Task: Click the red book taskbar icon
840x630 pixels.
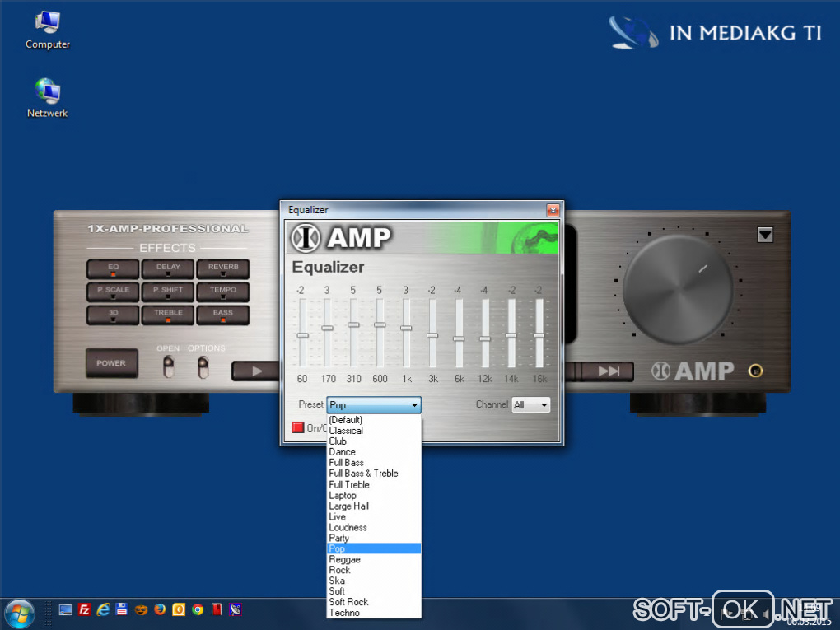Action: 217,609
